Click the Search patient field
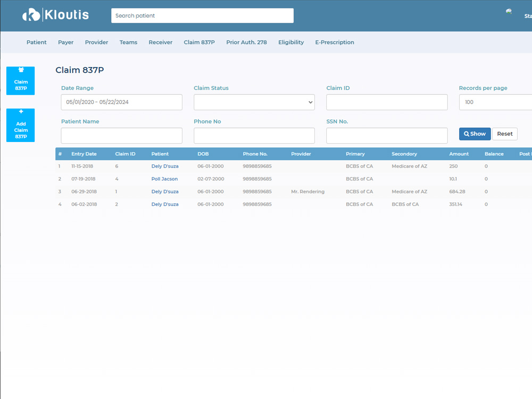The image size is (532, 399). (x=202, y=15)
